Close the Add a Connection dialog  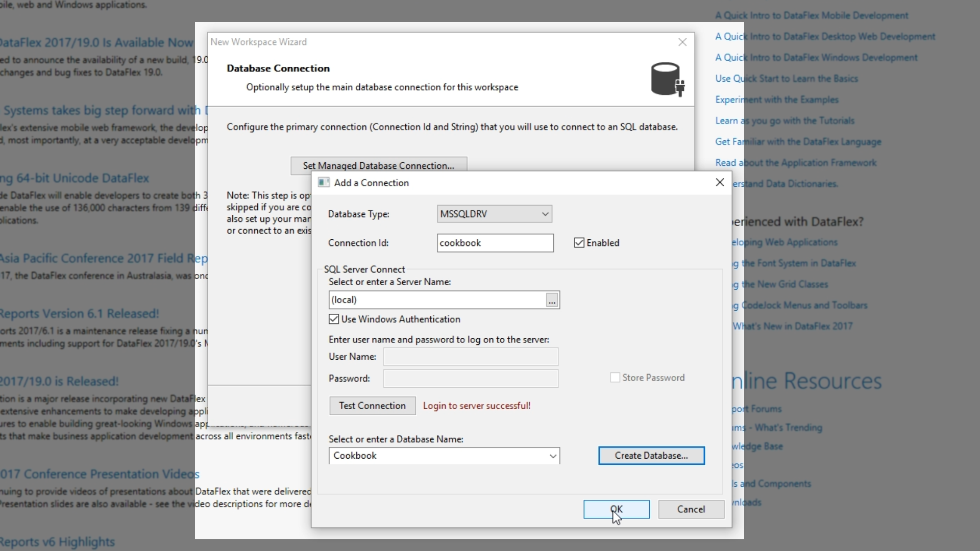pyautogui.click(x=720, y=183)
